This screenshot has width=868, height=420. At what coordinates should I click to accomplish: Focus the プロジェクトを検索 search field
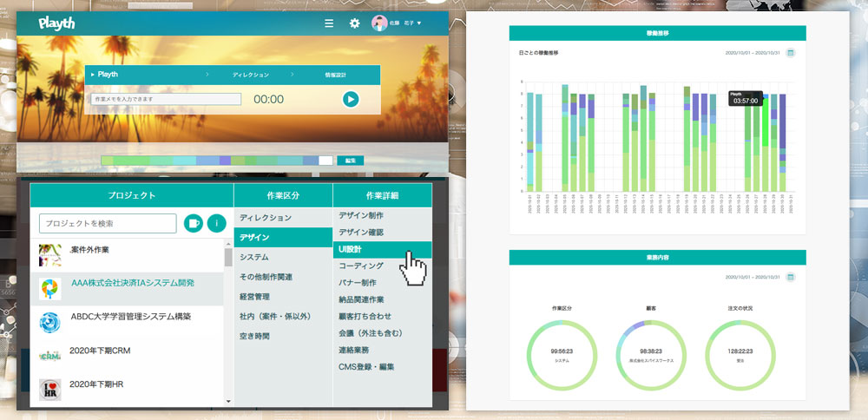[108, 224]
